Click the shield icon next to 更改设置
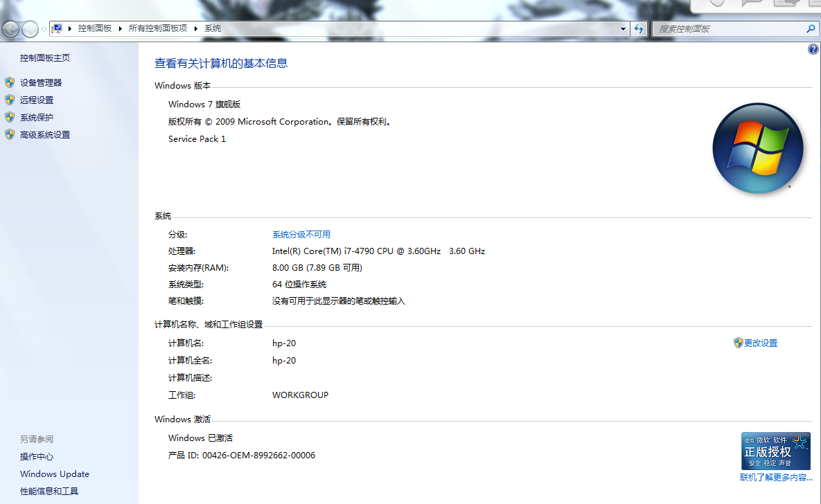The height and width of the screenshot is (504, 821). (739, 343)
